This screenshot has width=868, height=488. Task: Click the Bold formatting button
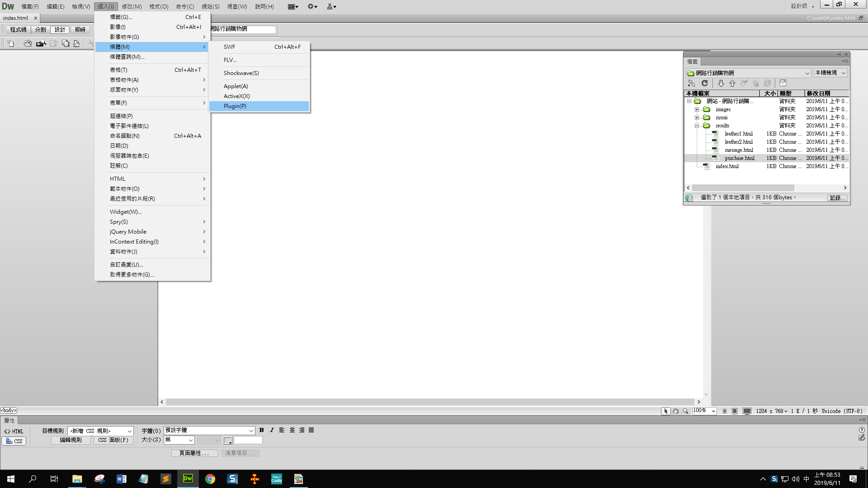(261, 430)
